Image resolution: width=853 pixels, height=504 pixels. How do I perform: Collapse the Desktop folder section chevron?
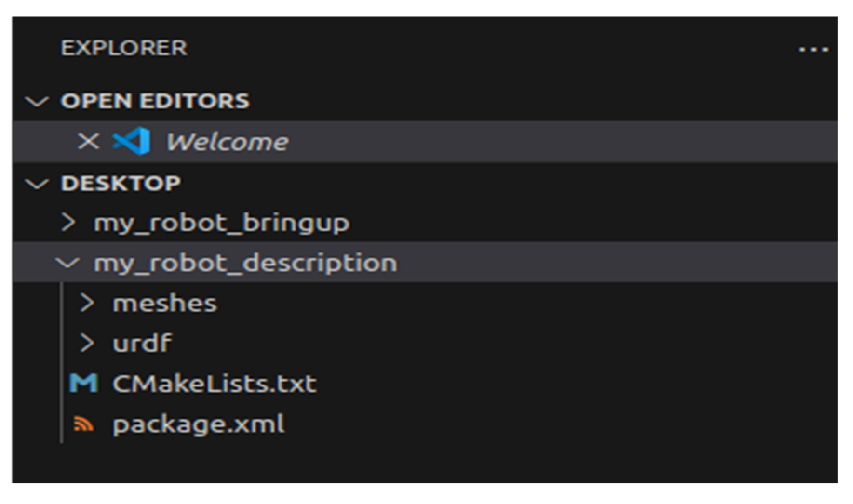[37, 184]
